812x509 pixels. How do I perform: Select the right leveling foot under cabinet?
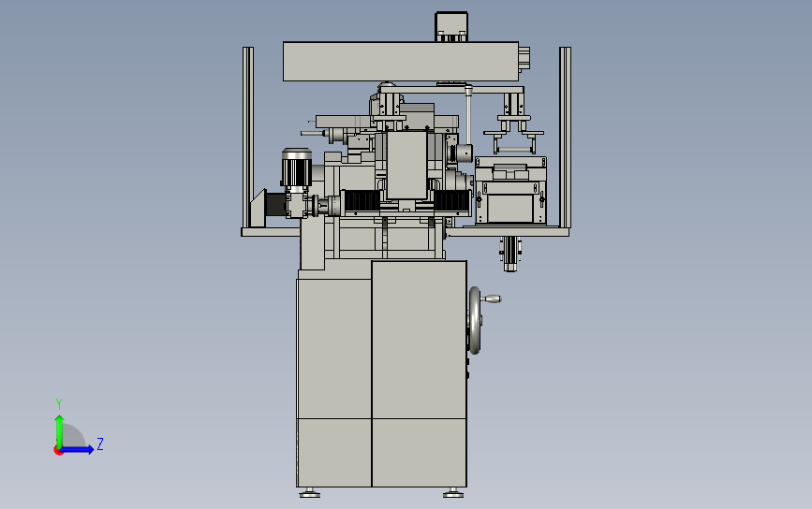tap(453, 492)
